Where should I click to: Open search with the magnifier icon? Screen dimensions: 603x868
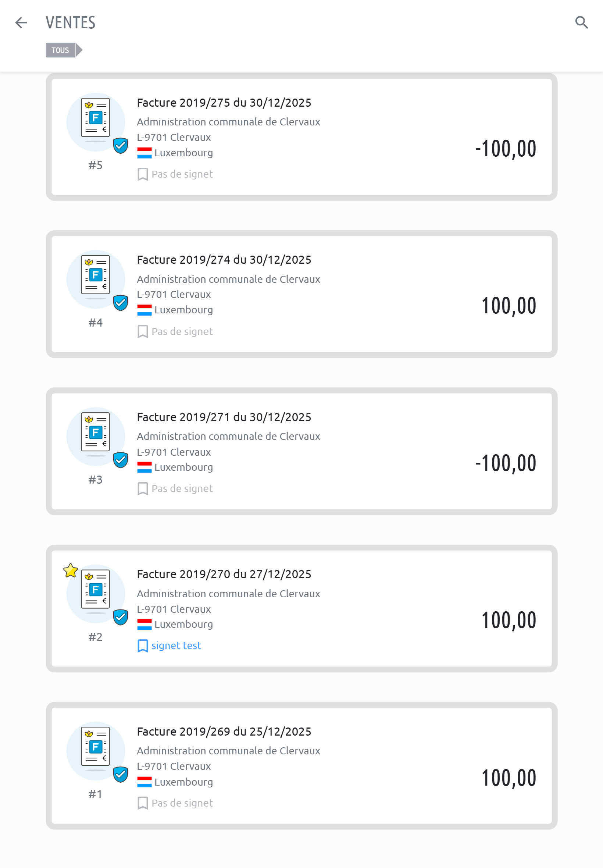[x=581, y=23]
